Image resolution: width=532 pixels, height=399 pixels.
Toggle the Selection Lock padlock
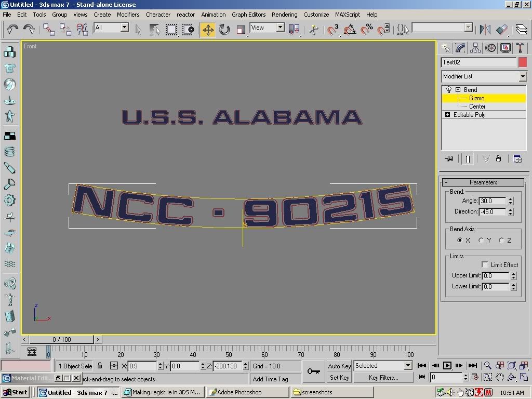[100, 366]
